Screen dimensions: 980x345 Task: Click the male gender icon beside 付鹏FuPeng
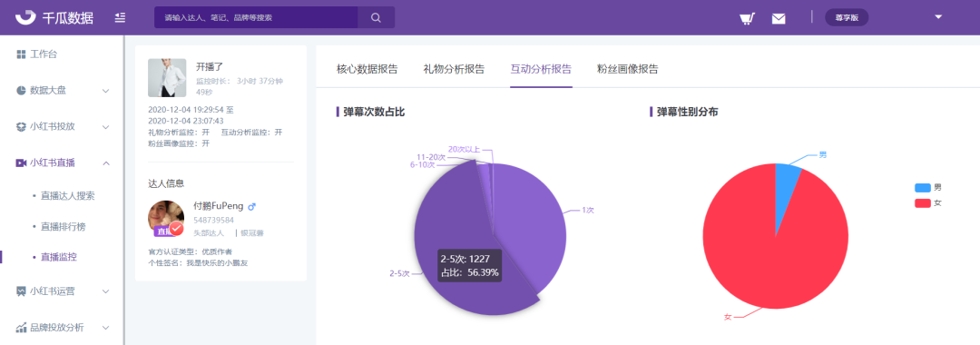point(252,206)
